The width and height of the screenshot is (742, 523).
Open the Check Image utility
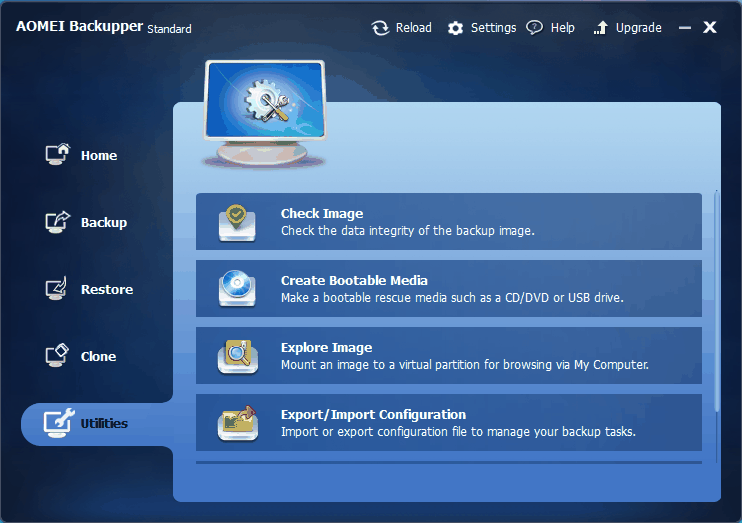449,222
